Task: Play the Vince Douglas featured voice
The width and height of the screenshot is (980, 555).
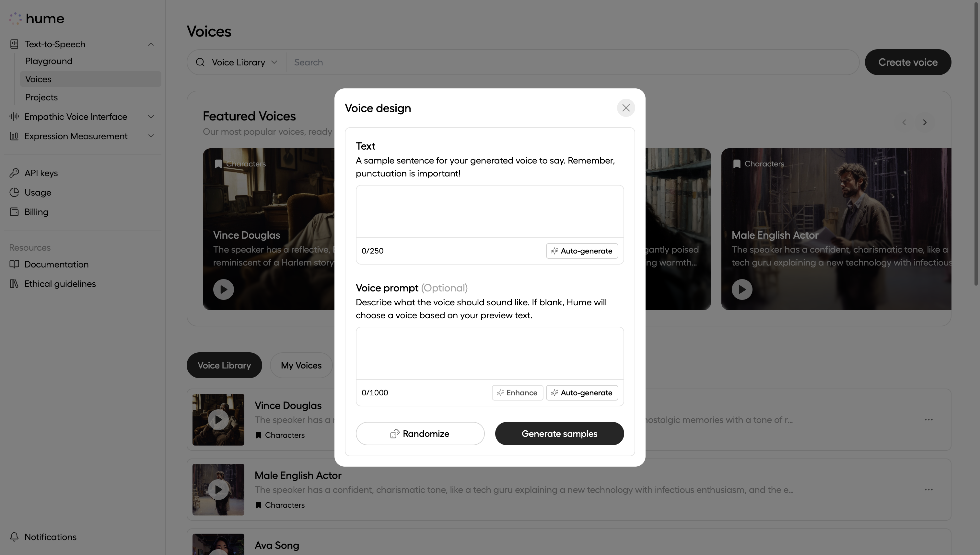Action: (224, 289)
